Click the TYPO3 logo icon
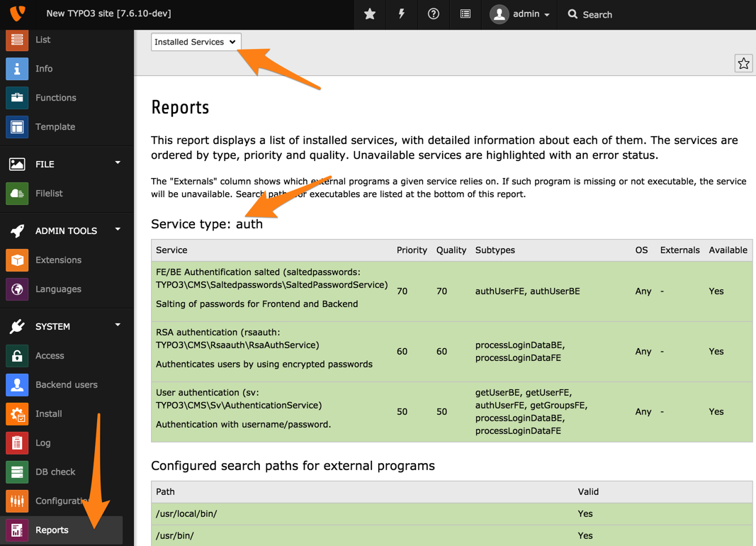This screenshot has width=756, height=546. click(18, 13)
